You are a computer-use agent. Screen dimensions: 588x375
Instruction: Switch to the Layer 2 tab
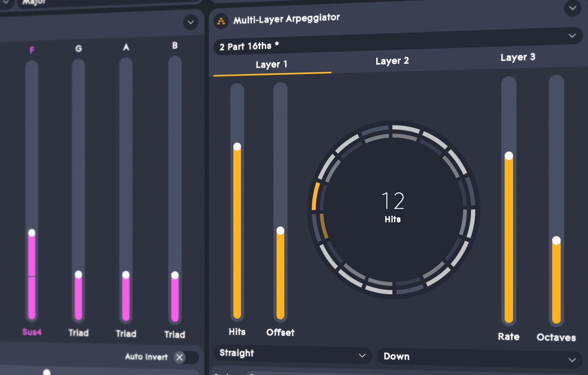(392, 61)
